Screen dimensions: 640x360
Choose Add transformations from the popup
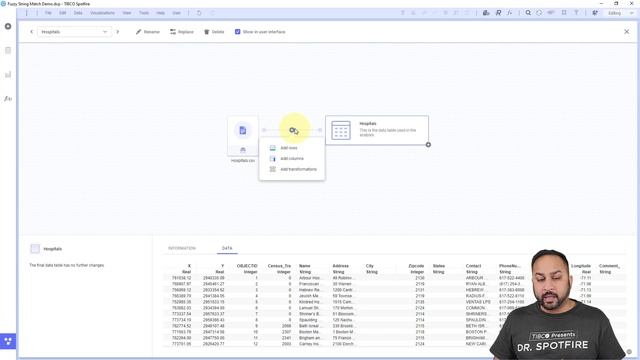point(298,169)
